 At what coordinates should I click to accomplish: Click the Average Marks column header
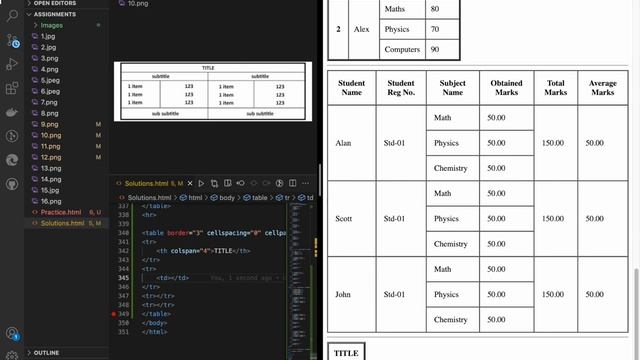point(603,88)
